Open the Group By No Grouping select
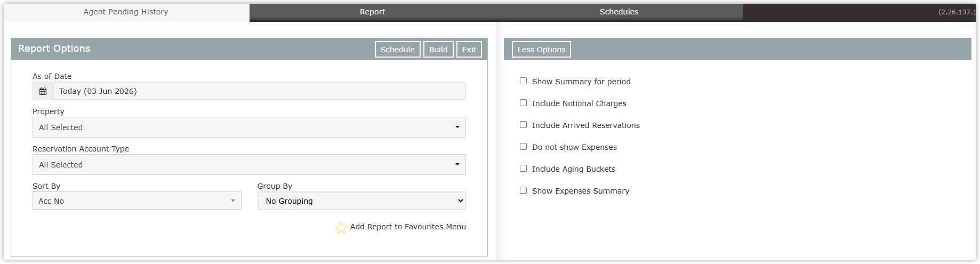 [362, 201]
